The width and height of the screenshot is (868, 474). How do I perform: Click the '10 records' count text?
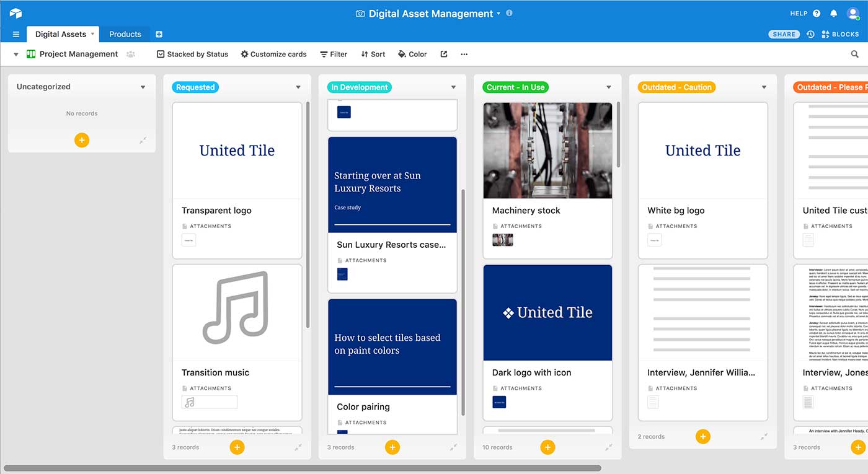[497, 447]
